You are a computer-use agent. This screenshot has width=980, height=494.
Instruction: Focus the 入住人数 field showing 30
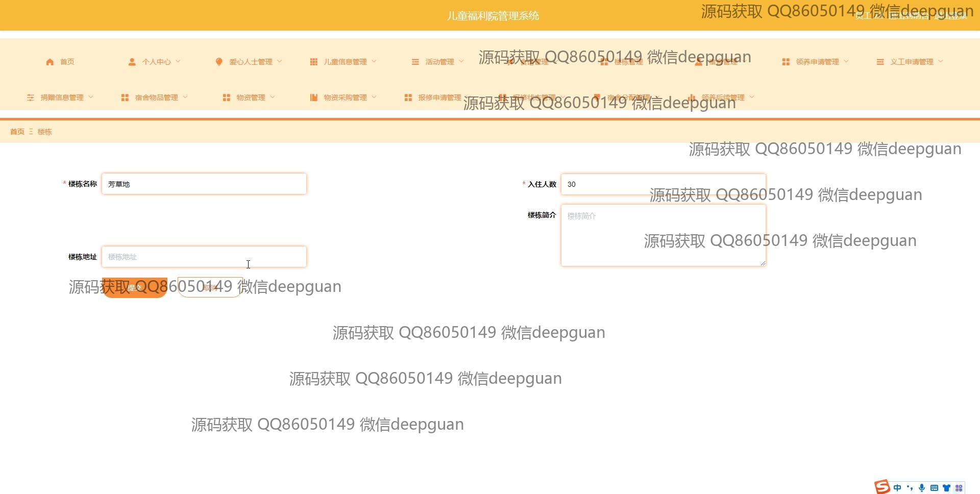click(664, 184)
